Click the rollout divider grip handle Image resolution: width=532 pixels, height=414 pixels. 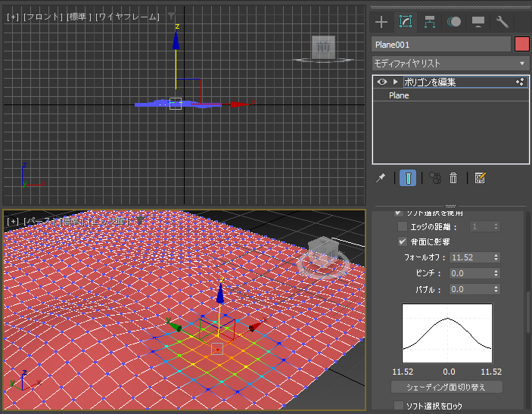click(450, 206)
